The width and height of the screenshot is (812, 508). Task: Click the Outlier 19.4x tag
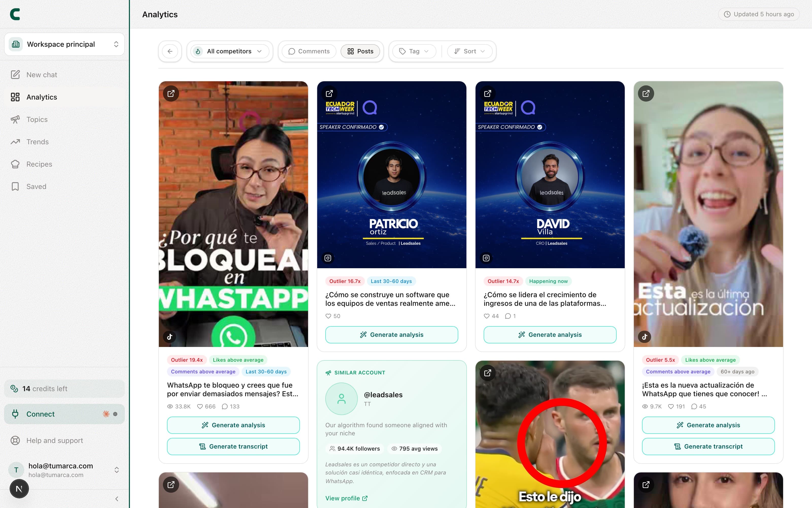pyautogui.click(x=187, y=360)
